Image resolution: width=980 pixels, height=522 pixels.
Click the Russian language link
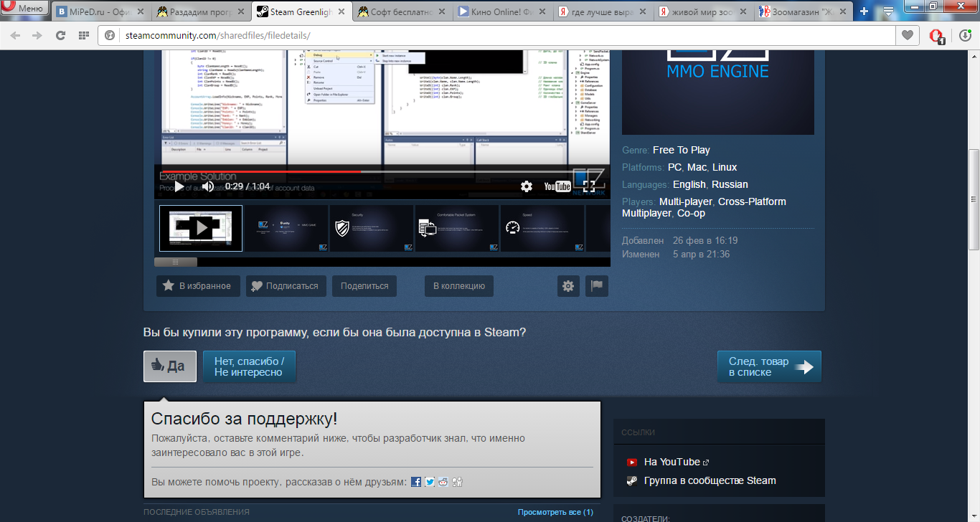click(730, 184)
